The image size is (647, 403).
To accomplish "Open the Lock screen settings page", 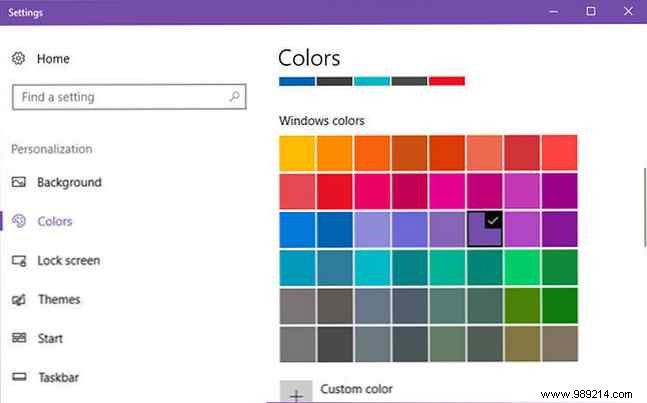I will 69,261.
